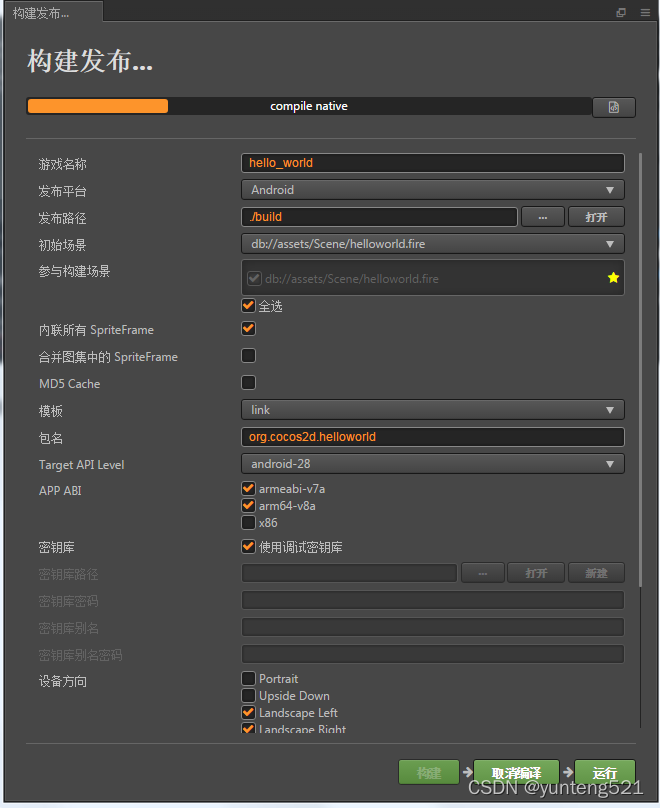Click the 构建 build button
The image size is (660, 808).
pos(429,772)
